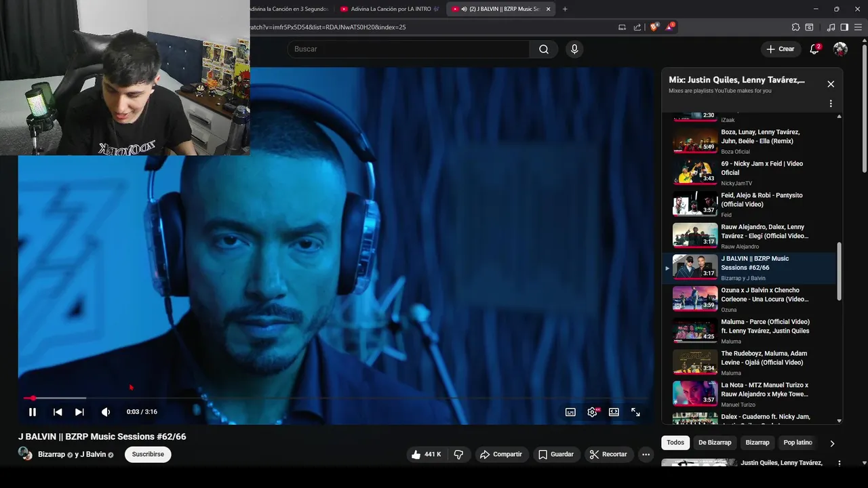
Task: Save video using the Guardar button
Action: [556, 454]
